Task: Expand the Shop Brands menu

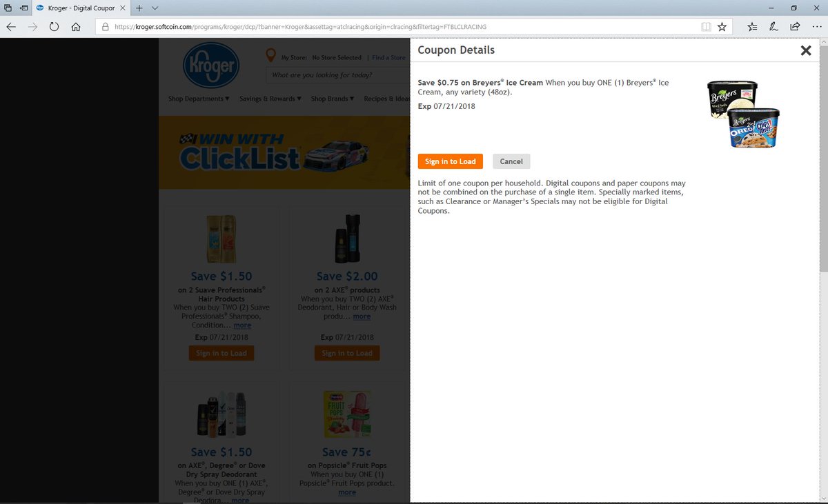Action: pos(333,99)
